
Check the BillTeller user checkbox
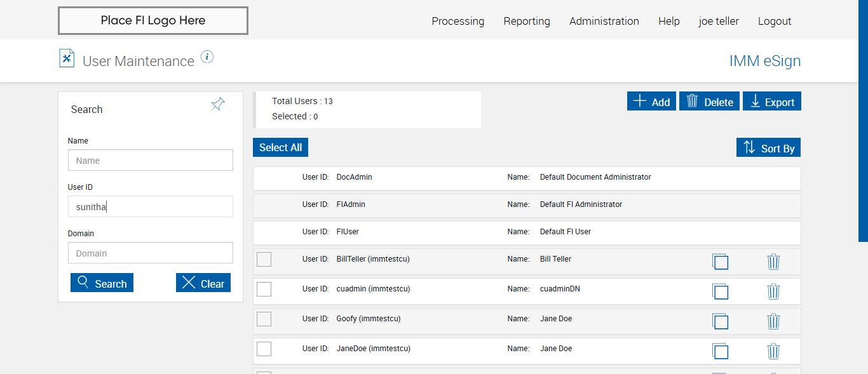pos(264,259)
